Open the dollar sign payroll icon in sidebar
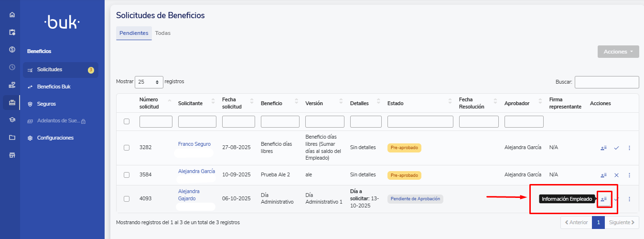This screenshot has height=239, width=644. point(12,50)
